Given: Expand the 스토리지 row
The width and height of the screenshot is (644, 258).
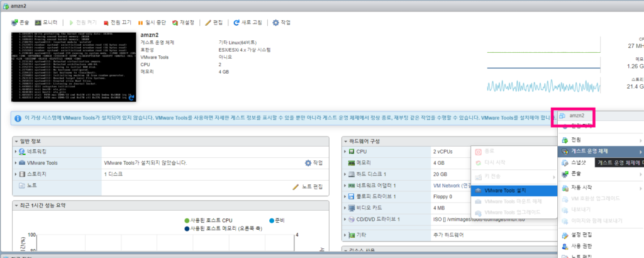Looking at the screenshot, I should [16, 174].
